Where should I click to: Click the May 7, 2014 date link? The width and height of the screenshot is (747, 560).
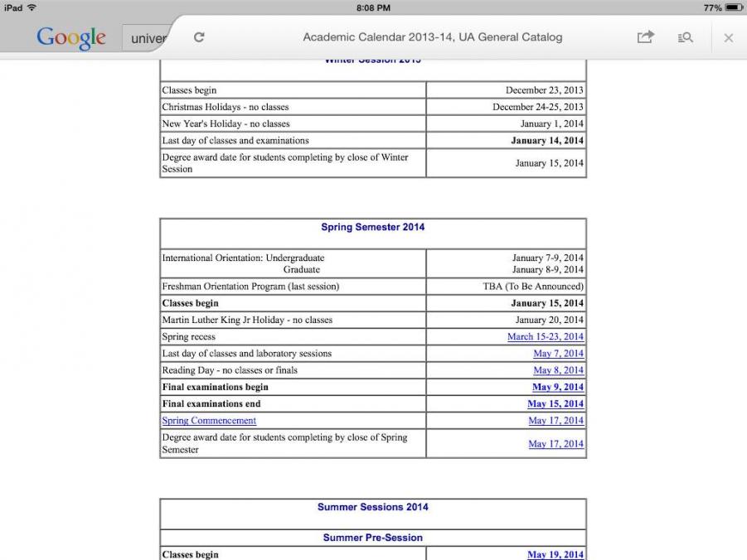pos(558,354)
